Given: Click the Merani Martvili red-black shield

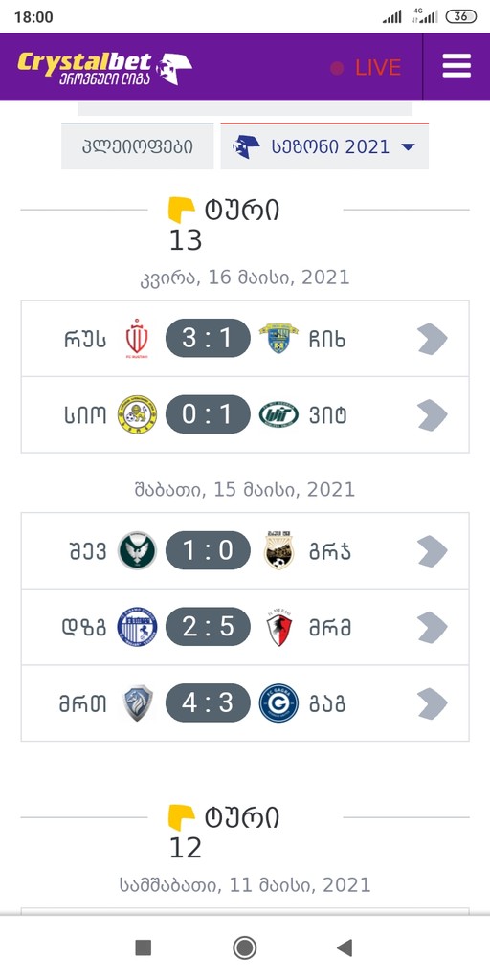Looking at the screenshot, I should click(x=278, y=627).
